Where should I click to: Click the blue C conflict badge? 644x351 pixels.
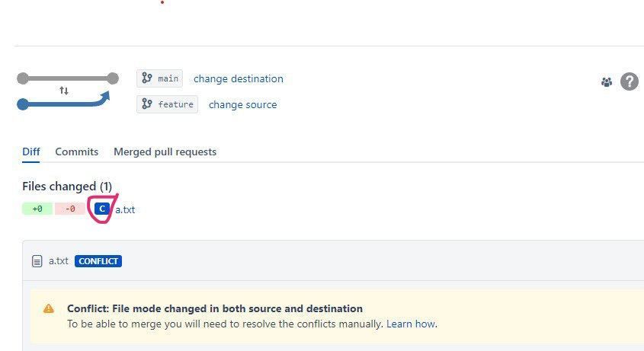coord(102,209)
